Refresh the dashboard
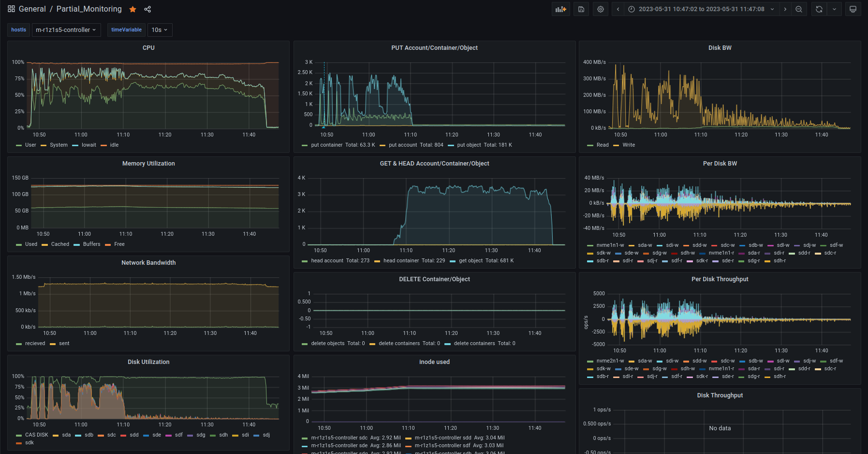This screenshot has width=868, height=454. (819, 9)
